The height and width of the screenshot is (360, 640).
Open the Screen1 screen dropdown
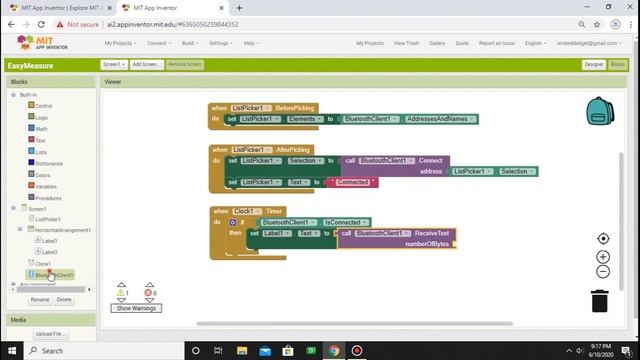(114, 64)
